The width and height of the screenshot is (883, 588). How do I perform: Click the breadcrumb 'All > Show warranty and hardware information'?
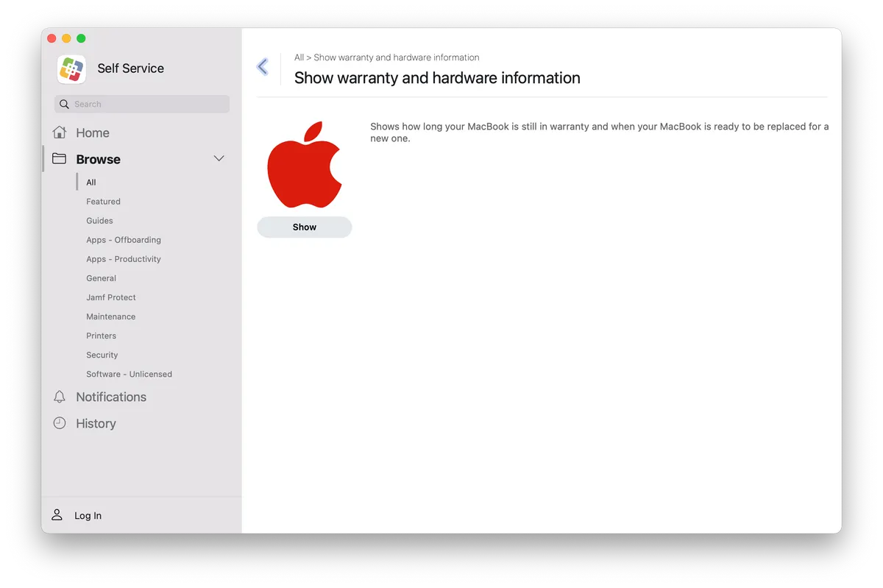387,57
